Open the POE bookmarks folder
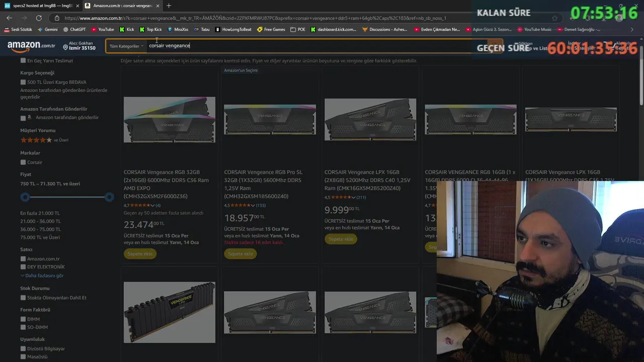Screen dimensions: 644x362 [298, 30]
